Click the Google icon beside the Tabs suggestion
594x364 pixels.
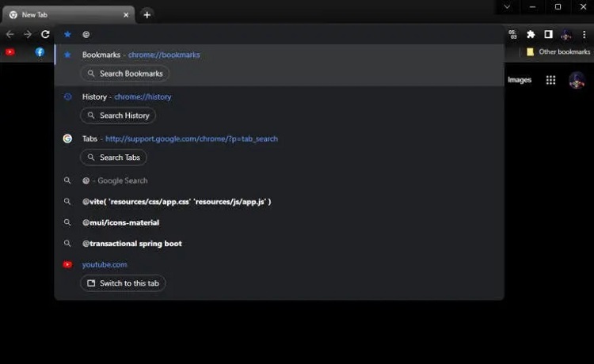(x=67, y=138)
